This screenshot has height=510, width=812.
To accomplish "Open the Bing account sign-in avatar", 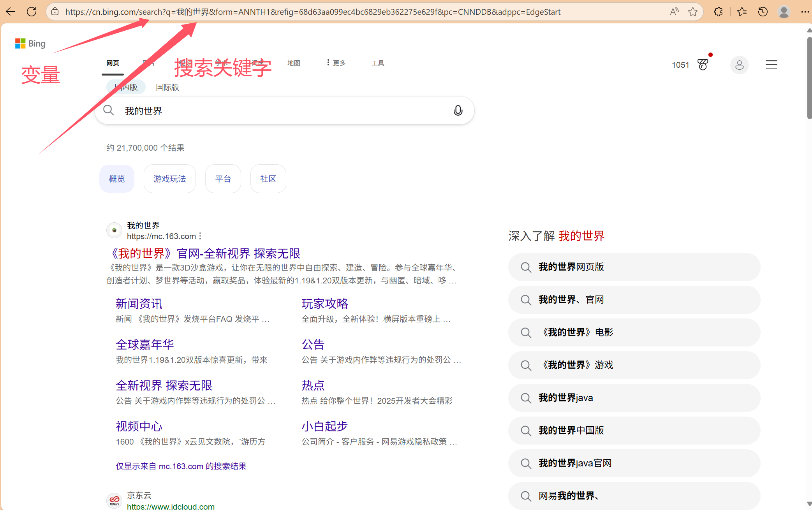I will point(739,65).
